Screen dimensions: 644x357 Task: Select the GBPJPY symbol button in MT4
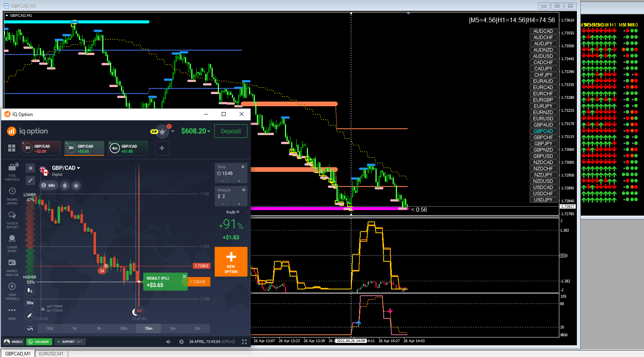pos(543,144)
